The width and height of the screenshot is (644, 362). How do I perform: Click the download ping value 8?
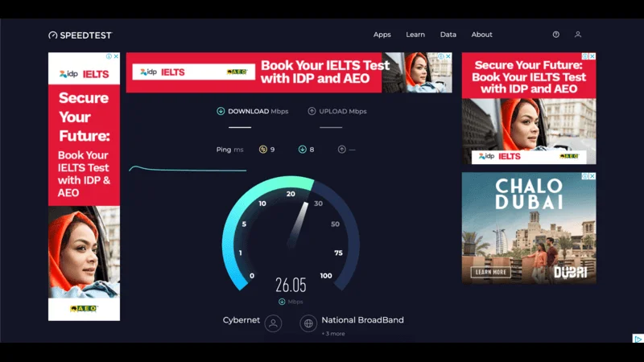coord(312,150)
